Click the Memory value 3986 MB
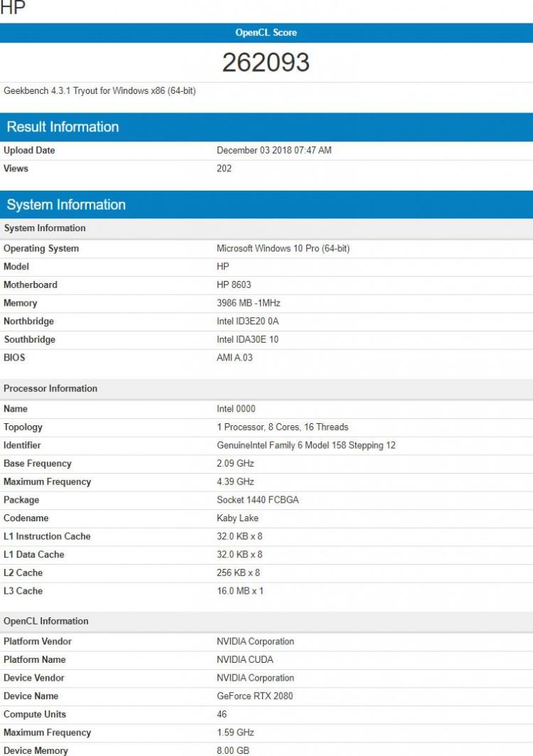 coord(248,303)
